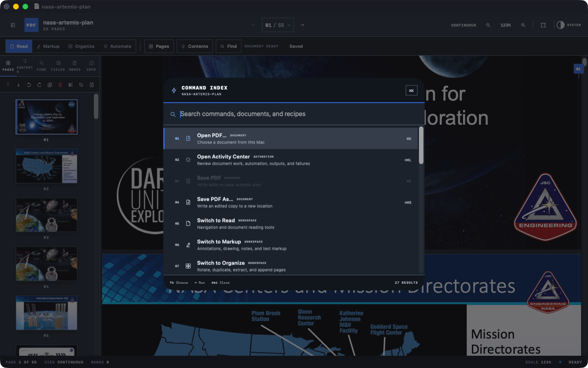Run the Save PDF As... command
The height and width of the screenshot is (368, 588).
pyautogui.click(x=291, y=202)
